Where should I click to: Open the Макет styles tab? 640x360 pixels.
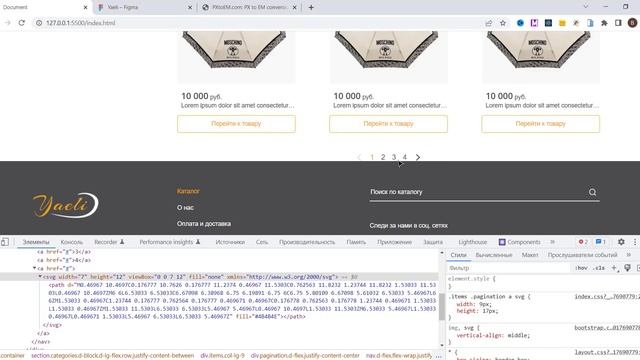(x=530, y=255)
